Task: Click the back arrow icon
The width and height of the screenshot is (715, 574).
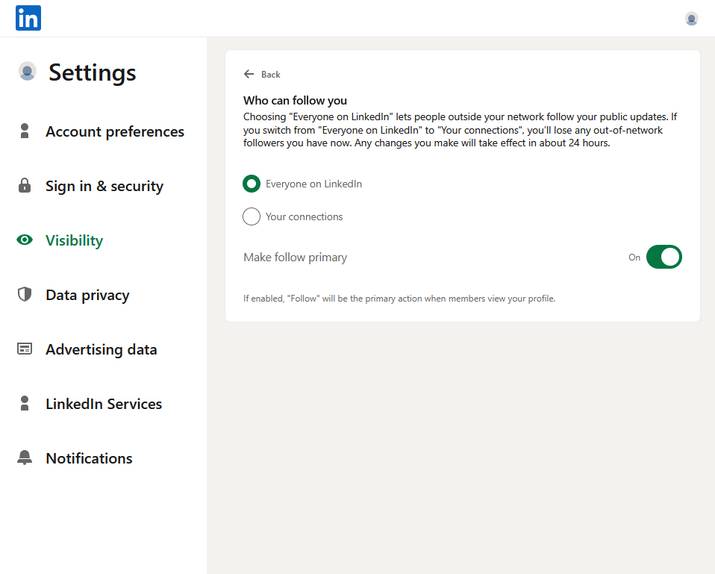Action: [249, 74]
